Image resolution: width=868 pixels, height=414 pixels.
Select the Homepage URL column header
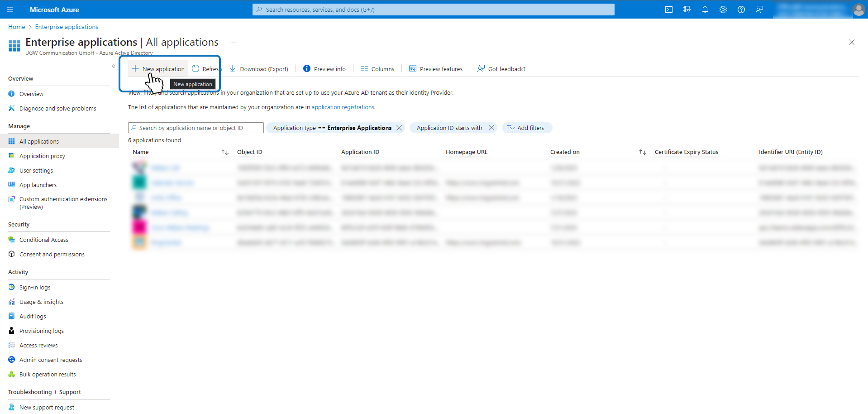click(x=467, y=152)
